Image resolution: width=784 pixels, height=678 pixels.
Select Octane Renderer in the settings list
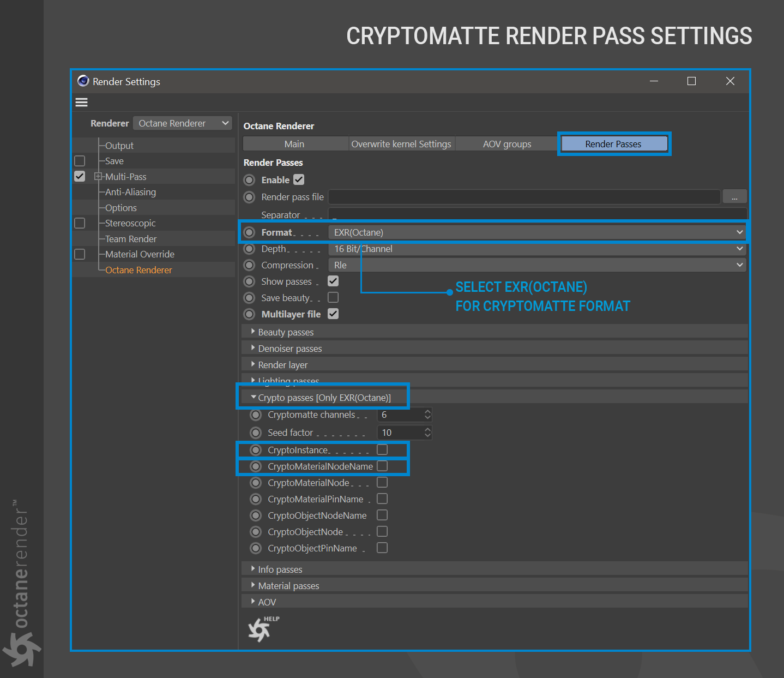138,270
